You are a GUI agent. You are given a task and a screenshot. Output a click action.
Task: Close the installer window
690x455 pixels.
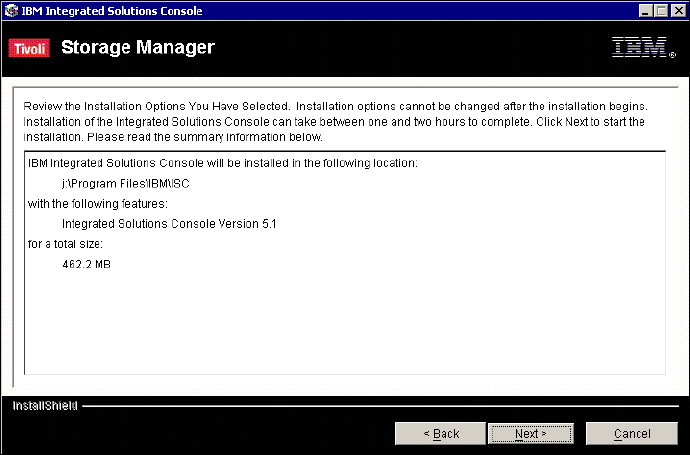pyautogui.click(x=678, y=11)
